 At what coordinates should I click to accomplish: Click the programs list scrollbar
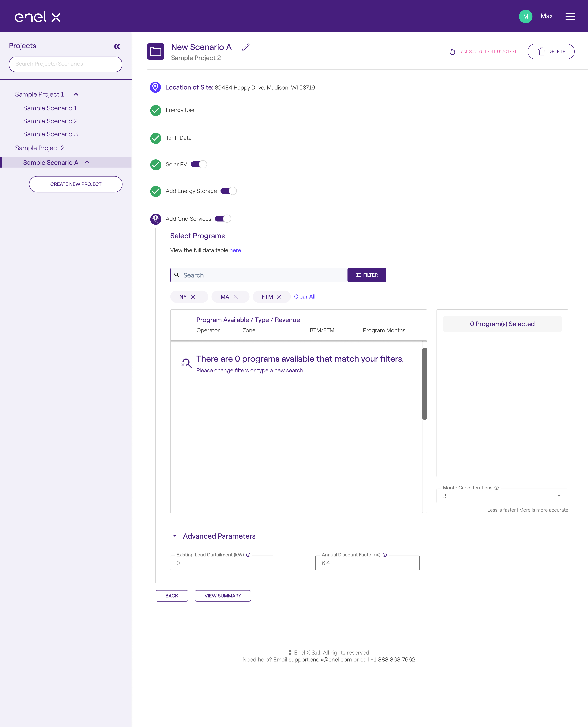[x=424, y=384]
